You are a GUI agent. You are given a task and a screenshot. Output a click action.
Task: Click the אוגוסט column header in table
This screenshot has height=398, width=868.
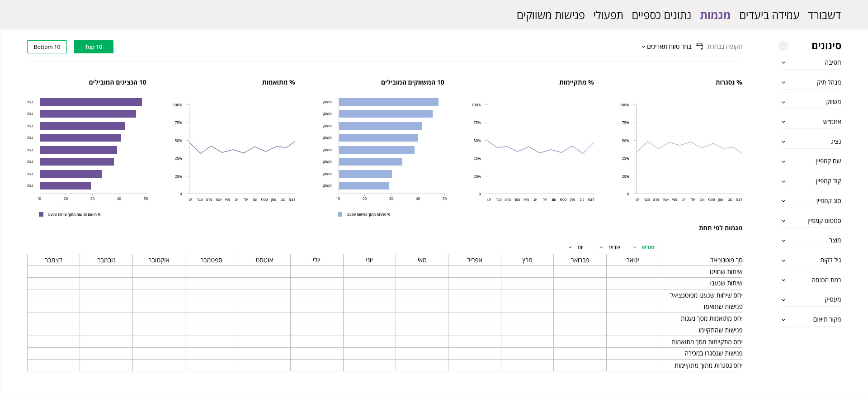pos(264,260)
